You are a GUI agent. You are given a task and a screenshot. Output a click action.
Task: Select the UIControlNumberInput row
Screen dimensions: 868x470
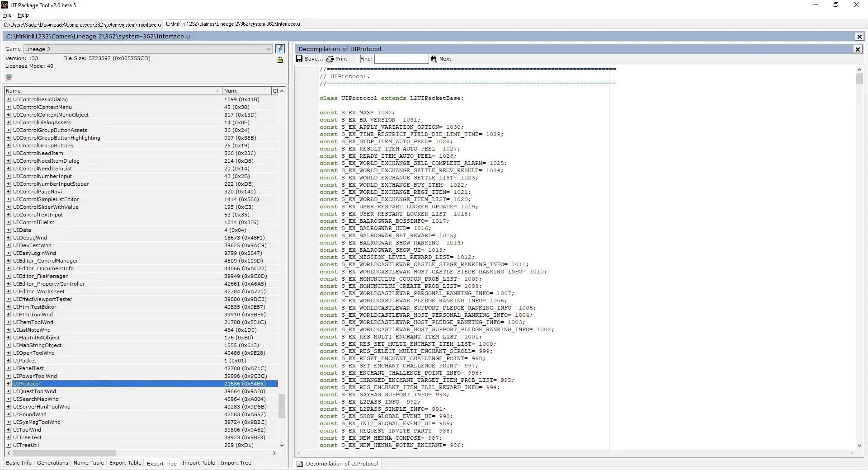[142, 176]
